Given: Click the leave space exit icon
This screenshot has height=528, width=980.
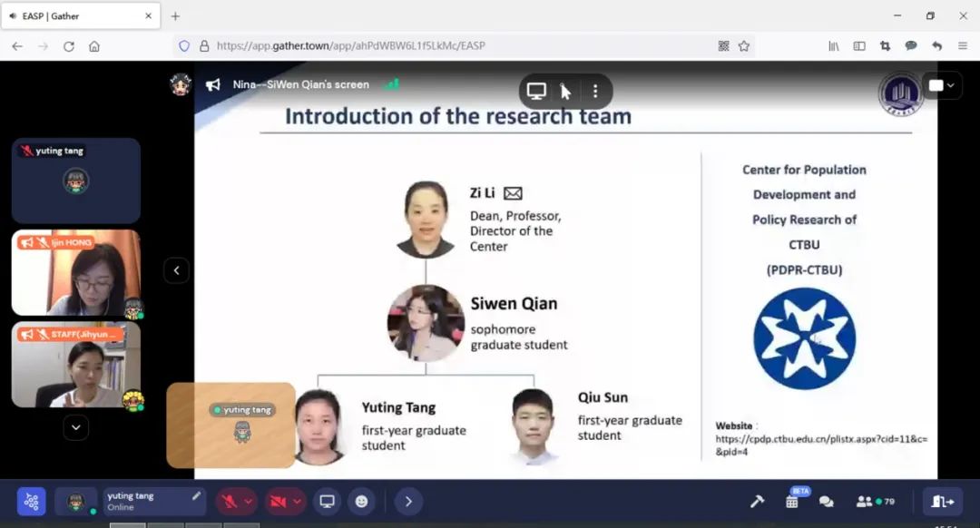Looking at the screenshot, I should [943, 502].
